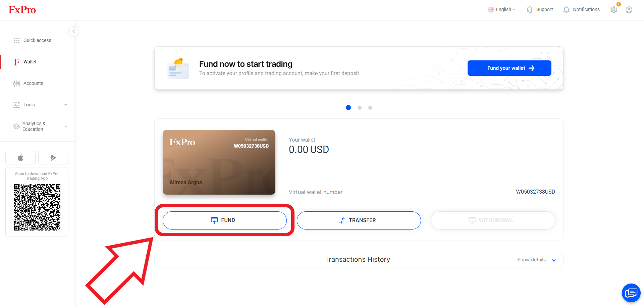
Task: Show details of Transactions History
Action: tap(536, 260)
